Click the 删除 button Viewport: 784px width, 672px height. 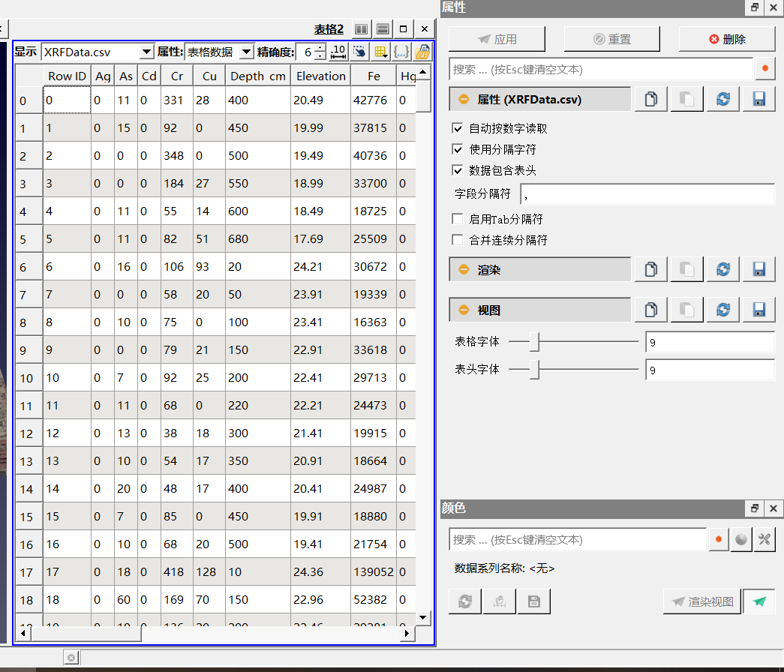[727, 39]
